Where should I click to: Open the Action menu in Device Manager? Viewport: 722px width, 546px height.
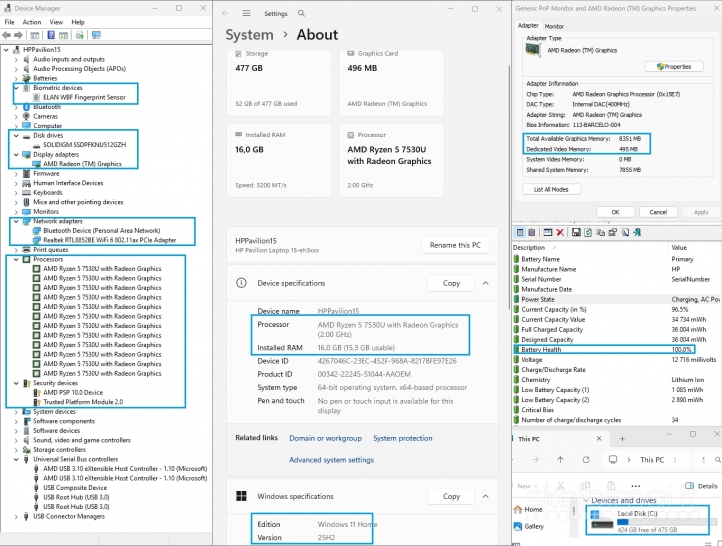tap(32, 21)
